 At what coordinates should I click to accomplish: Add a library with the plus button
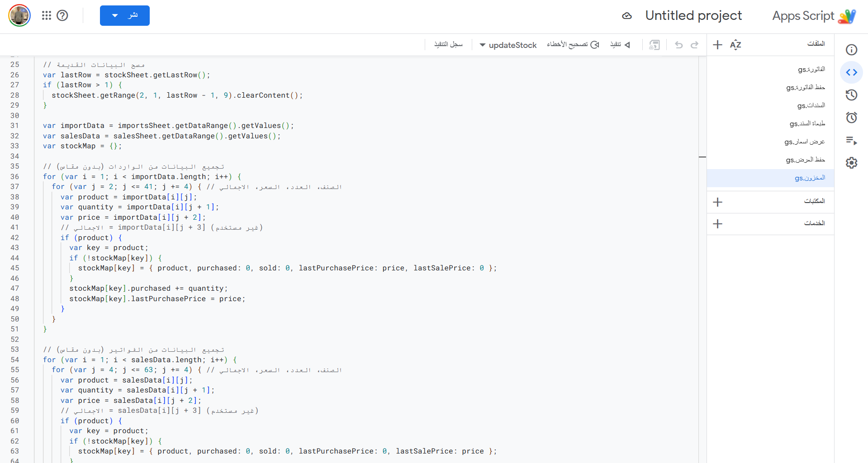pyautogui.click(x=717, y=202)
